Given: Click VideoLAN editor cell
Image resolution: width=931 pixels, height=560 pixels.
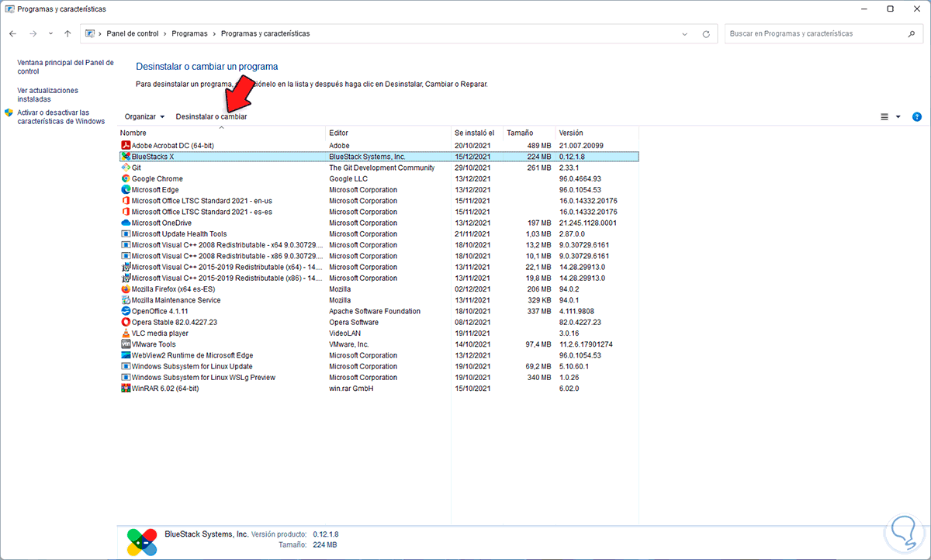Looking at the screenshot, I should click(x=344, y=334).
